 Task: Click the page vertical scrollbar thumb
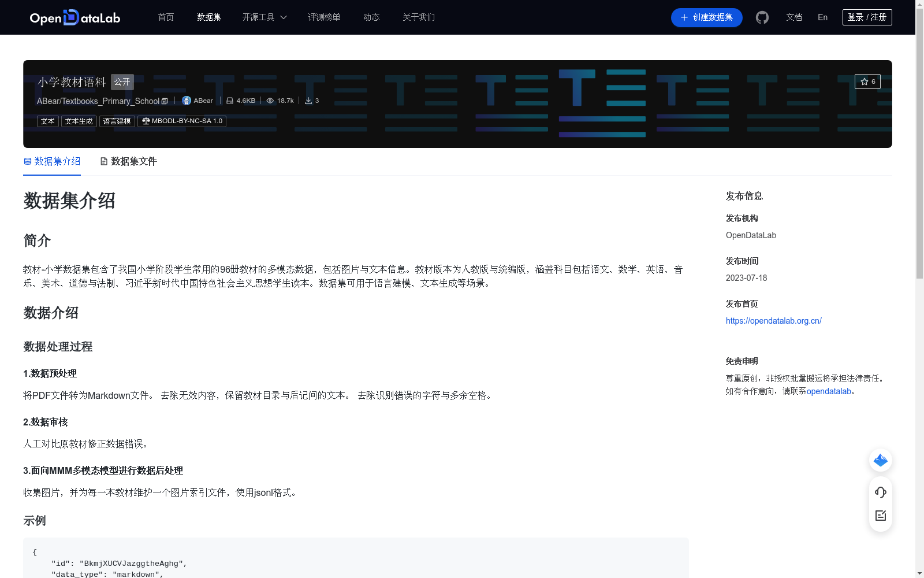click(919, 144)
